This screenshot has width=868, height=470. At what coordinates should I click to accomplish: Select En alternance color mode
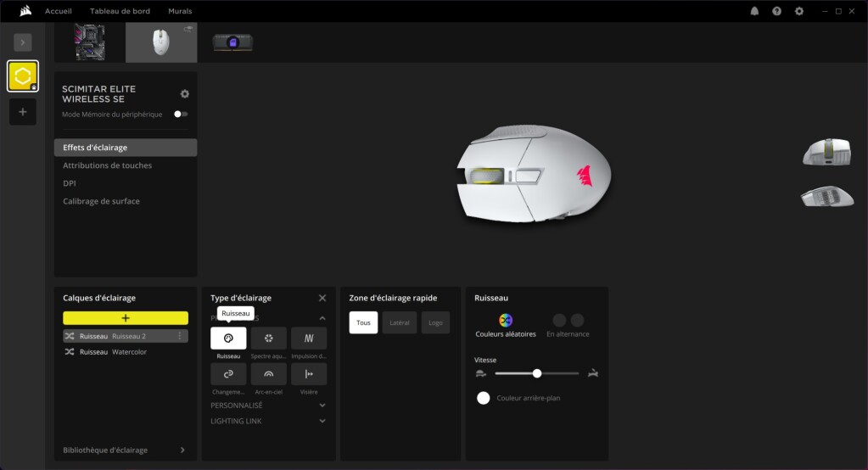(568, 326)
